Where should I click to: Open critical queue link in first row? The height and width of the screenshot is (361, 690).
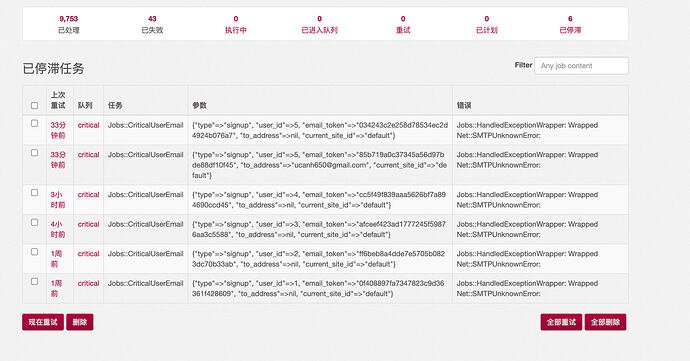(88, 125)
